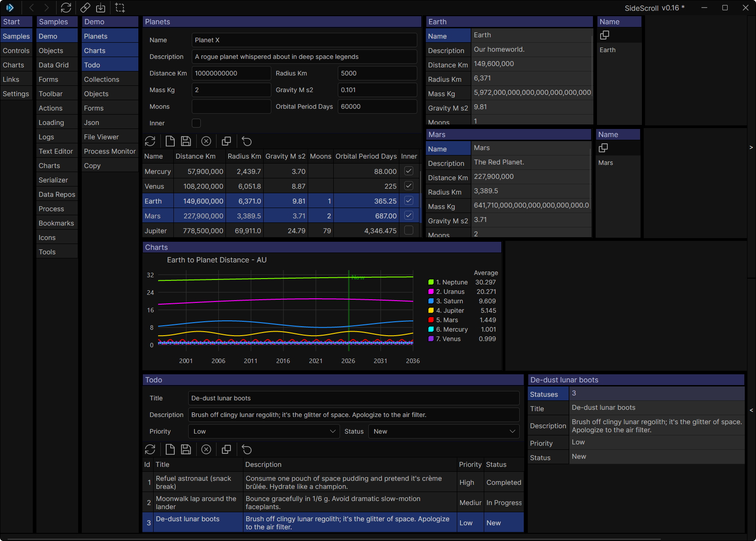Create a new planet with the new-document icon
Image resolution: width=756 pixels, height=541 pixels.
[x=170, y=141]
